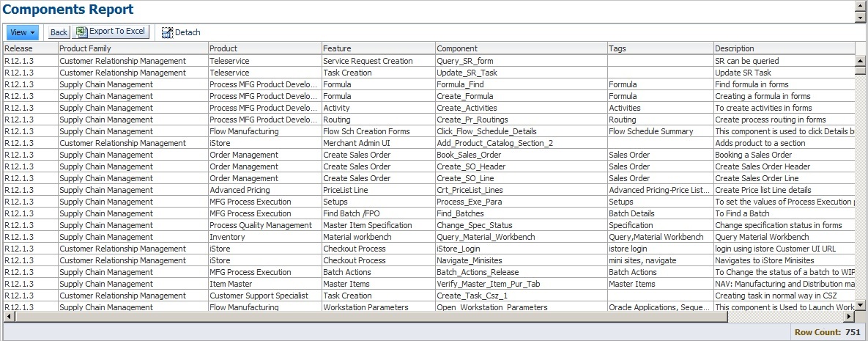The image size is (868, 341).
Task: Click the Service Request Creation feature cell
Action: coord(379,61)
